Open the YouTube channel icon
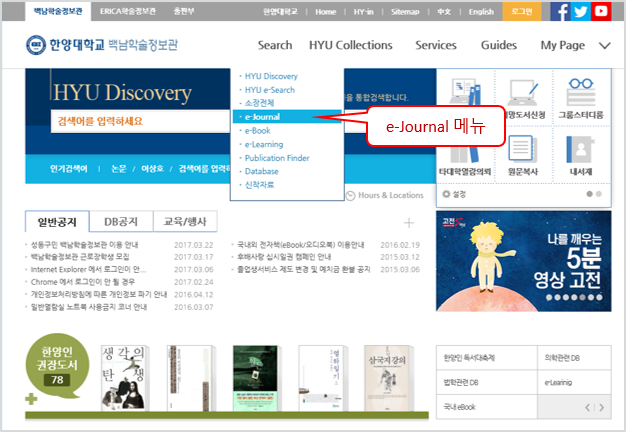Screen dimensions: 626x432 point(600,12)
